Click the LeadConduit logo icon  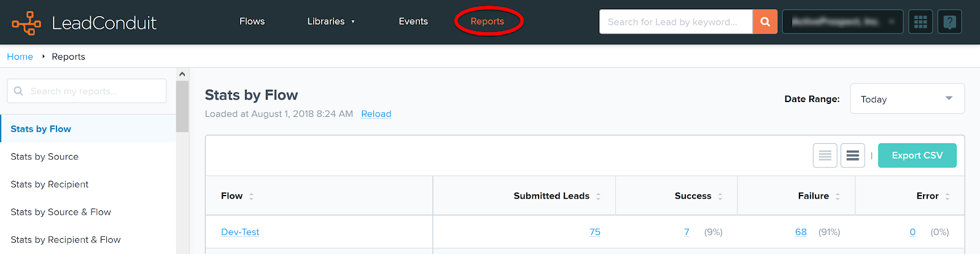[x=26, y=23]
